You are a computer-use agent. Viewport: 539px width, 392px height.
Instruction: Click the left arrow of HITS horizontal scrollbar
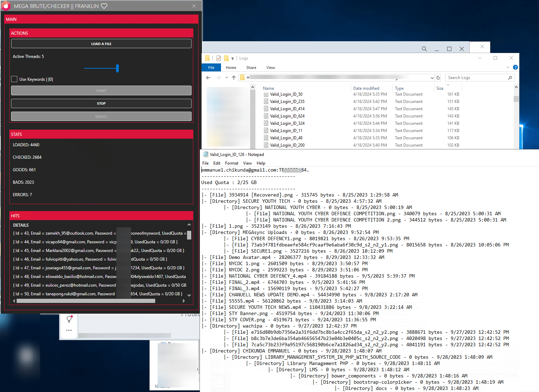click(14, 301)
